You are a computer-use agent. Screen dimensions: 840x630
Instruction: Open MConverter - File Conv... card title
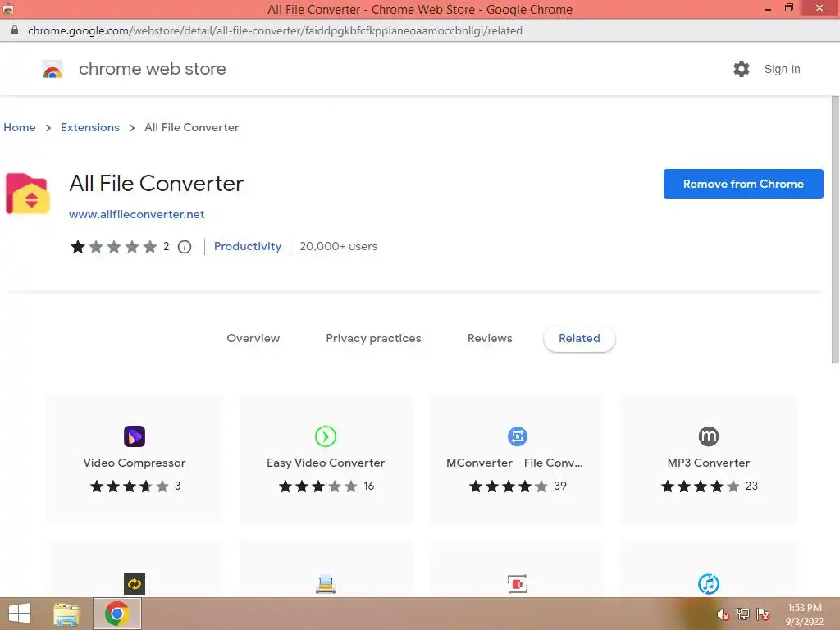click(515, 463)
